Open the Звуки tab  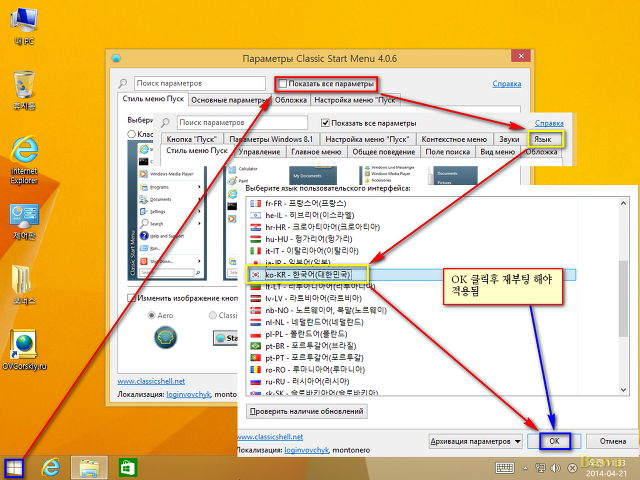(x=509, y=139)
